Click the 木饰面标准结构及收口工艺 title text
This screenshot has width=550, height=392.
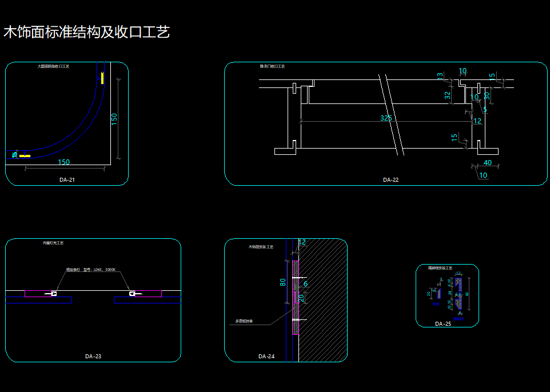click(x=87, y=32)
